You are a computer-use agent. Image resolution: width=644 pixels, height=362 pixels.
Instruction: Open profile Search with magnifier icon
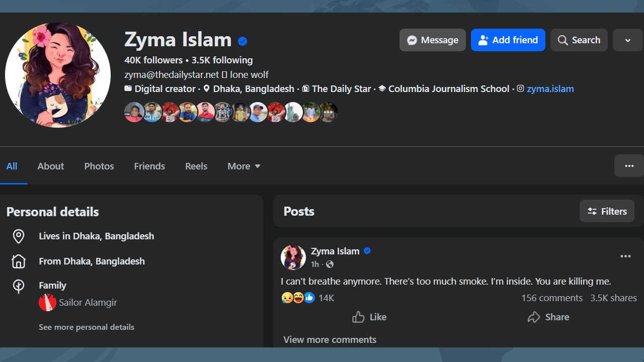pos(579,40)
